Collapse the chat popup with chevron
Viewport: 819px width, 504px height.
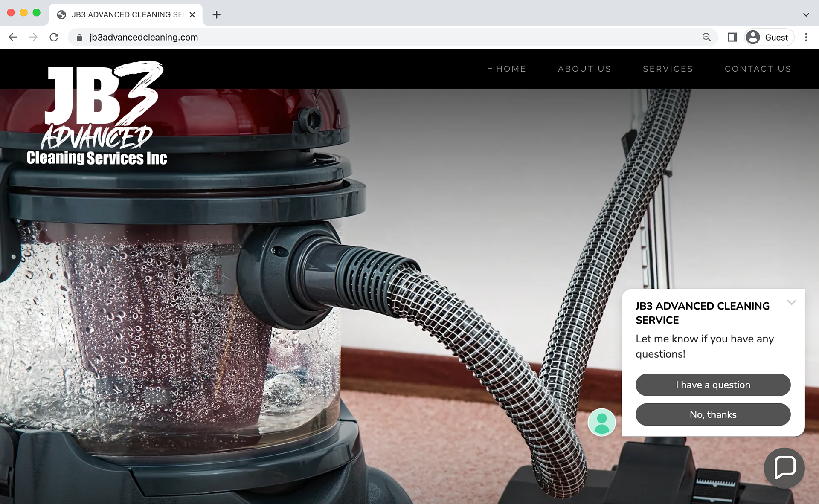click(792, 302)
